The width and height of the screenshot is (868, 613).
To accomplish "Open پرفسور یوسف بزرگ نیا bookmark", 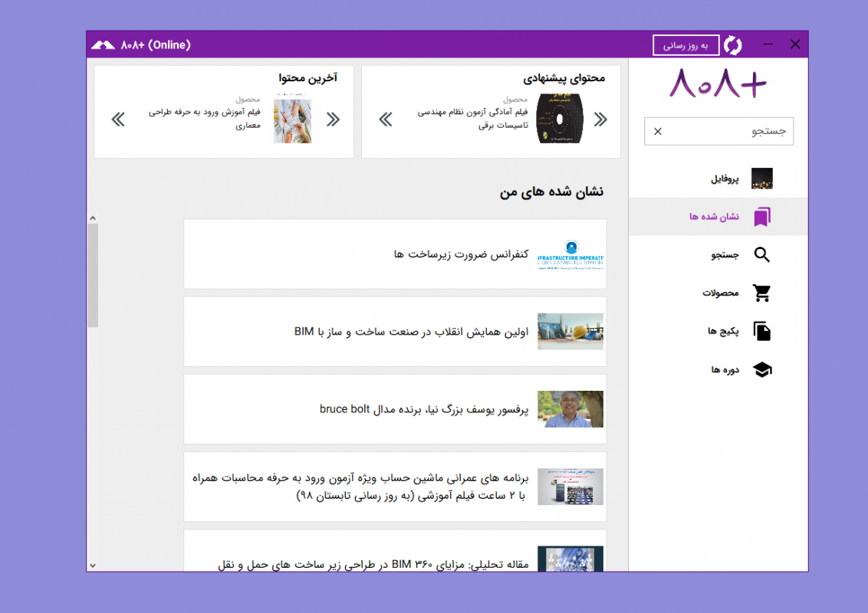I will [395, 409].
